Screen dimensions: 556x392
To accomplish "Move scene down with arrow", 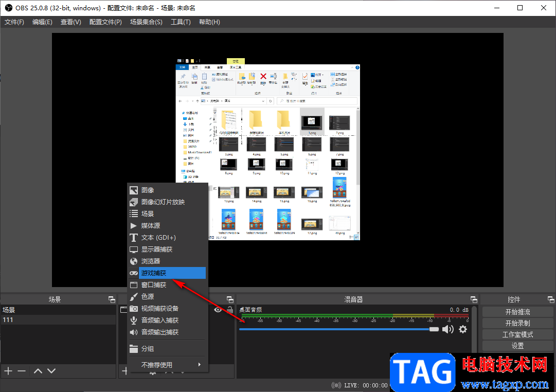I will 51,371.
